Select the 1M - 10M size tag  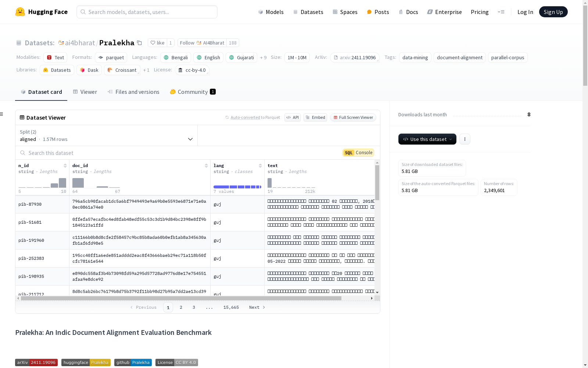click(297, 57)
